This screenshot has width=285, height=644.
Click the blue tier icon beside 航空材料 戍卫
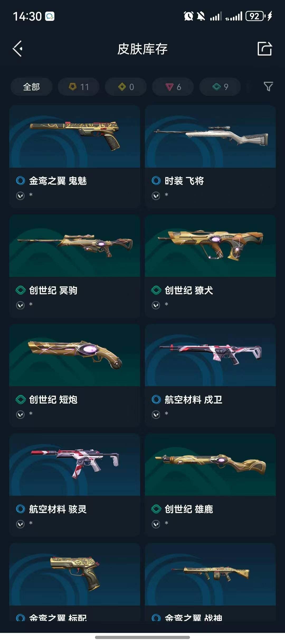156,400
